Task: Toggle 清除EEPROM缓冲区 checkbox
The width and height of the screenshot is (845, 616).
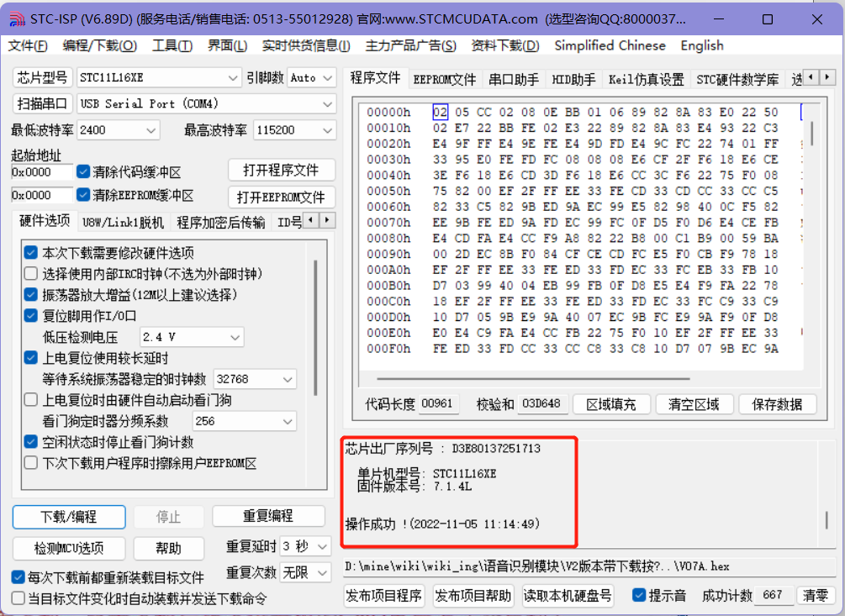Action: (x=83, y=195)
